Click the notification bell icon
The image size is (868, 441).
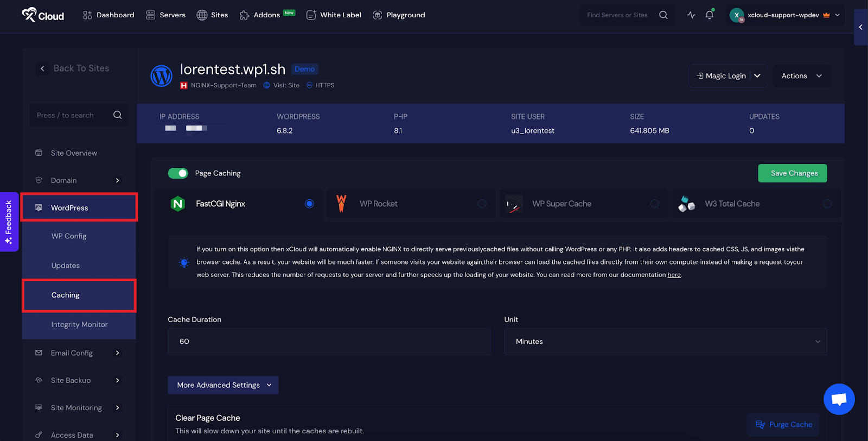click(x=709, y=15)
